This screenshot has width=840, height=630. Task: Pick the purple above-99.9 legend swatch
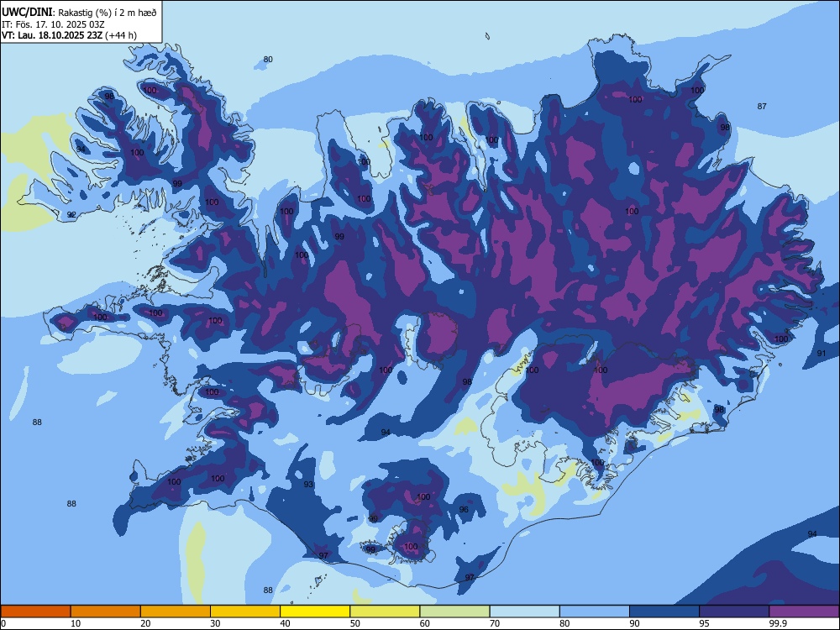tap(804, 612)
